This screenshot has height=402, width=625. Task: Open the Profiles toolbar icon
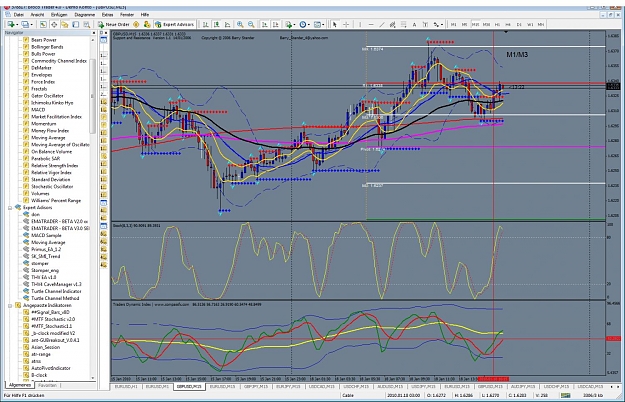point(25,24)
